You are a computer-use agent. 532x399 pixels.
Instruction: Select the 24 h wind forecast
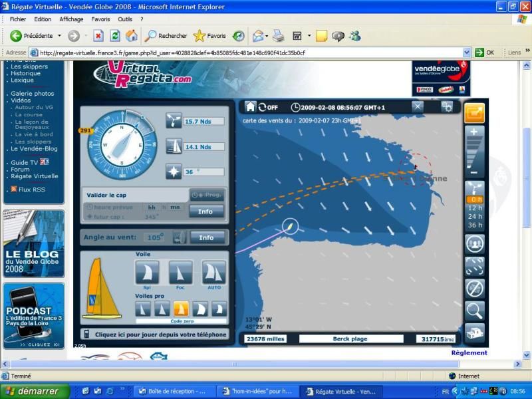pos(475,217)
